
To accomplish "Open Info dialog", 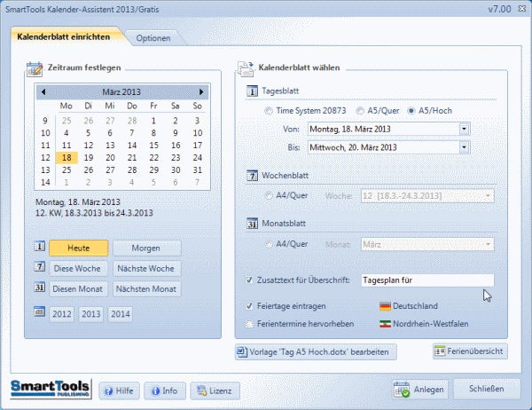I will coord(165,391).
